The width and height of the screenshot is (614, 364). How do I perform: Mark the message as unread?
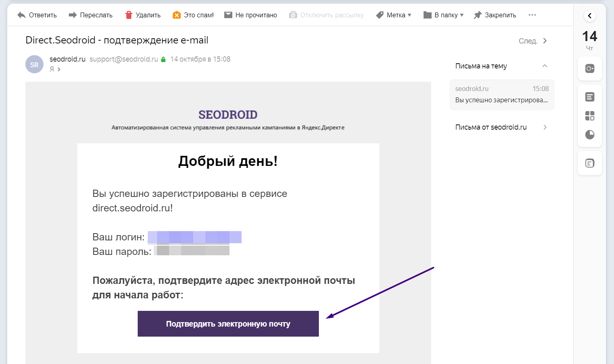tap(250, 15)
